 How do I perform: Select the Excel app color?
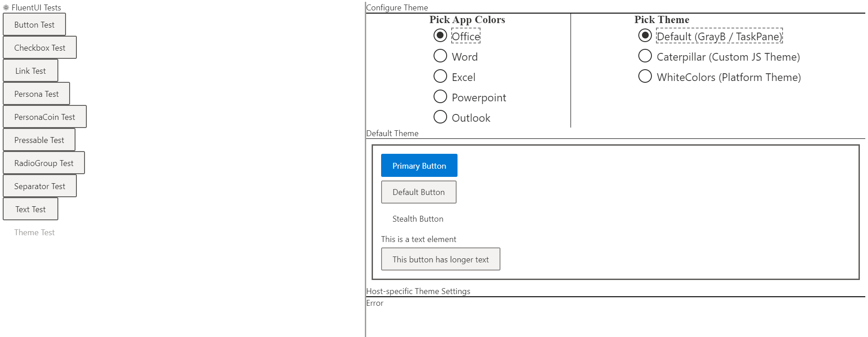coord(440,76)
